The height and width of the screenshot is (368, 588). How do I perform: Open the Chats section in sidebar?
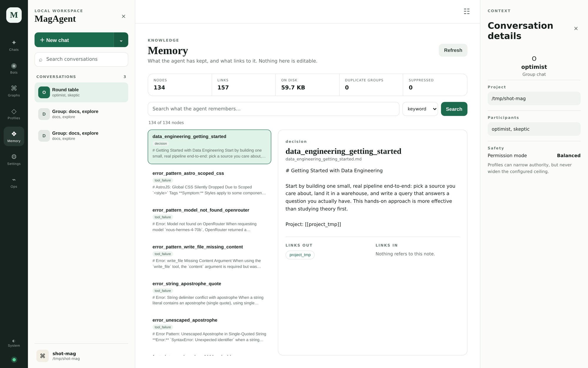[x=14, y=45]
